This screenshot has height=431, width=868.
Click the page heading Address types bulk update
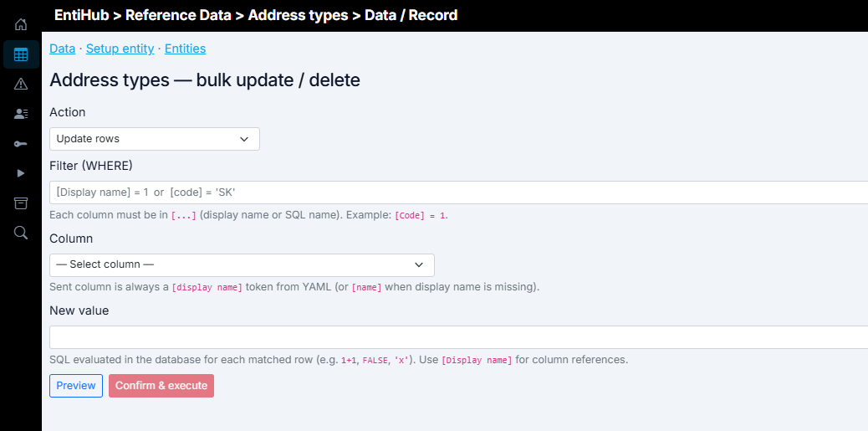pyautogui.click(x=205, y=80)
